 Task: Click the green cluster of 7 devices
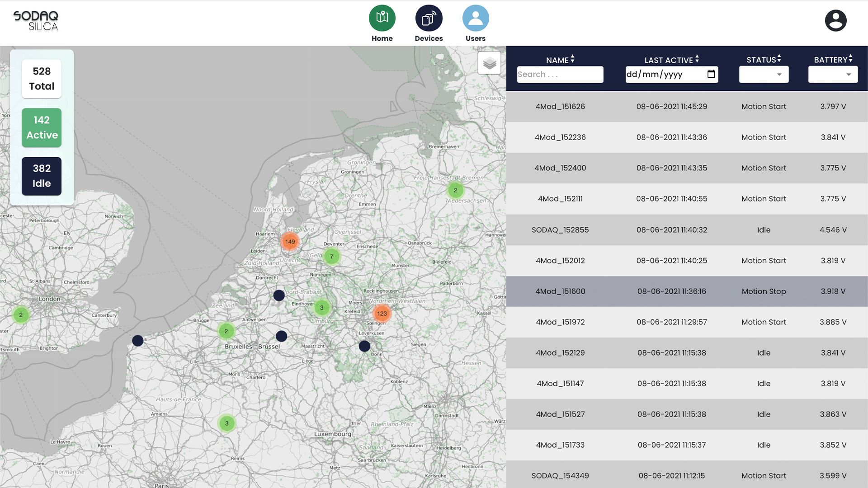click(331, 257)
